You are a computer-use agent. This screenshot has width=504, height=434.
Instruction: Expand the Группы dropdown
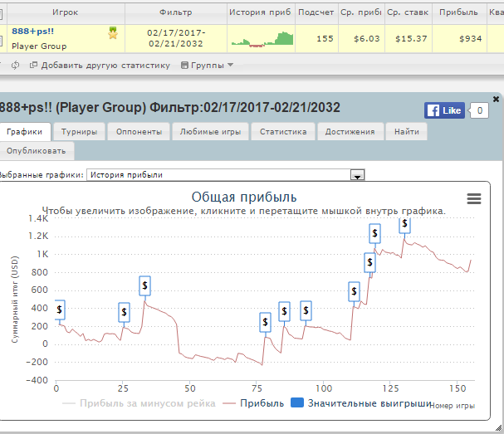click(207, 66)
